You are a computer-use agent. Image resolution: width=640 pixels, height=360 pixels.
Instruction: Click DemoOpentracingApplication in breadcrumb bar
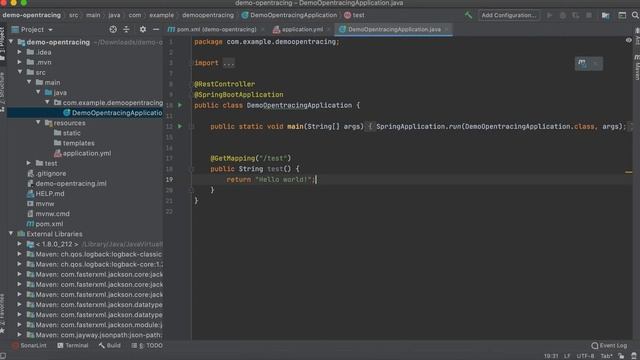pos(289,16)
